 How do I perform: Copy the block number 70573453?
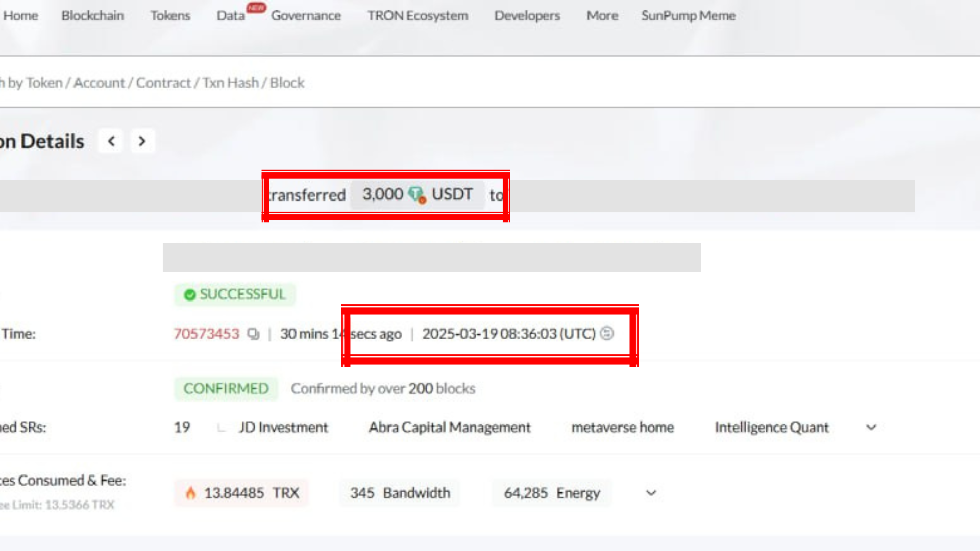253,334
